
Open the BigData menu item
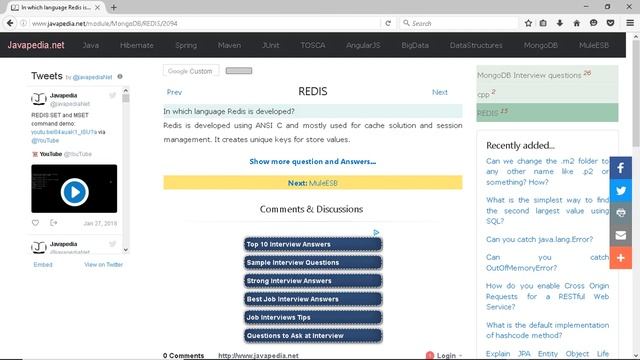pyautogui.click(x=415, y=45)
